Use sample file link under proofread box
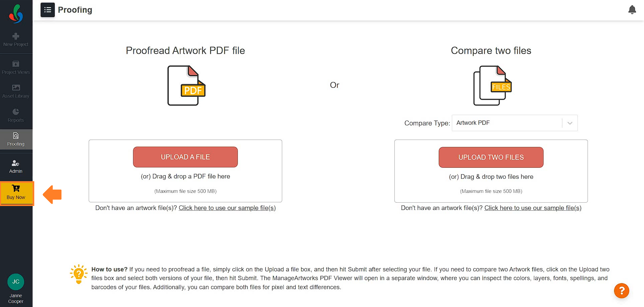The height and width of the screenshot is (307, 644). (227, 208)
